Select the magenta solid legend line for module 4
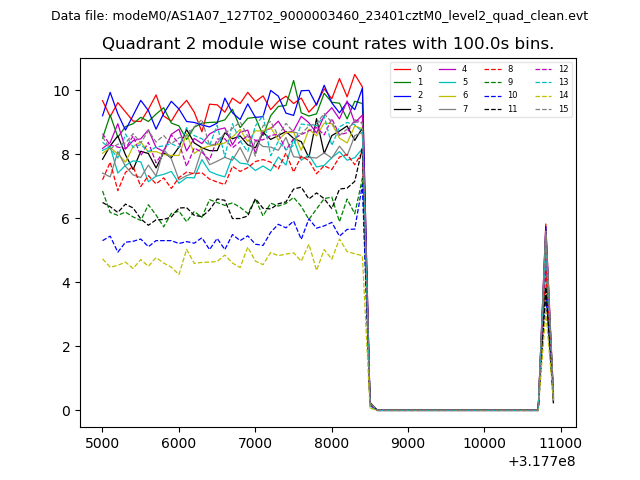The width and height of the screenshot is (640, 480). [x=449, y=69]
